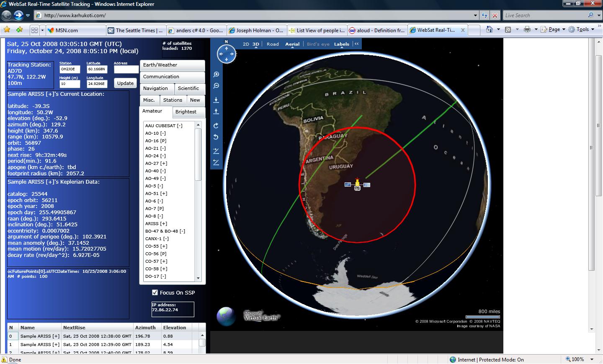
Task: Click the Station callsign input field
Action: point(70,69)
